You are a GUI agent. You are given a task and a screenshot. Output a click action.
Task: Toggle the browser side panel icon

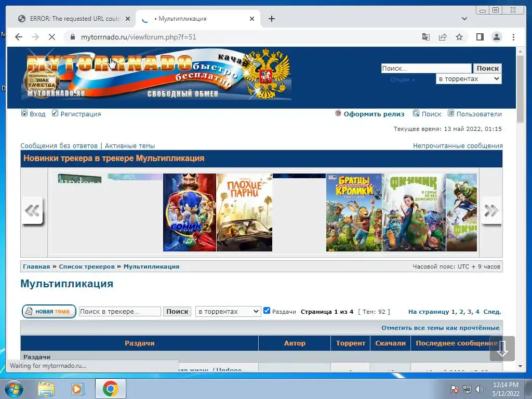[x=480, y=37]
